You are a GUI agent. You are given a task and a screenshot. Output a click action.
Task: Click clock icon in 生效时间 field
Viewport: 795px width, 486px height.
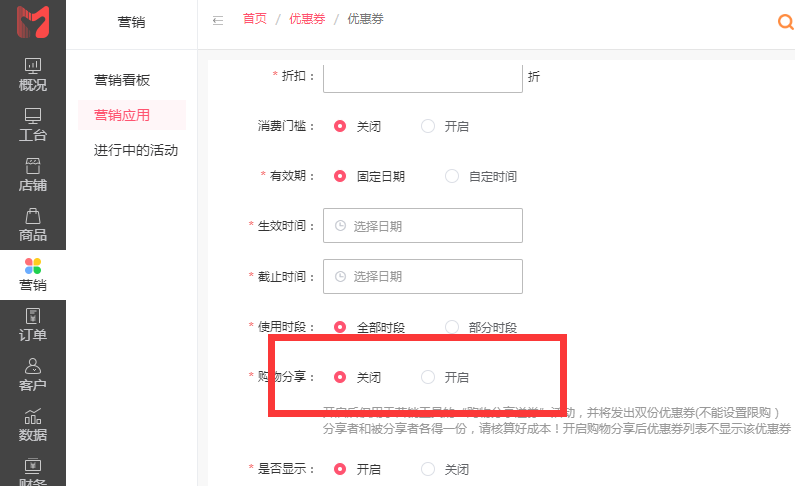(341, 226)
